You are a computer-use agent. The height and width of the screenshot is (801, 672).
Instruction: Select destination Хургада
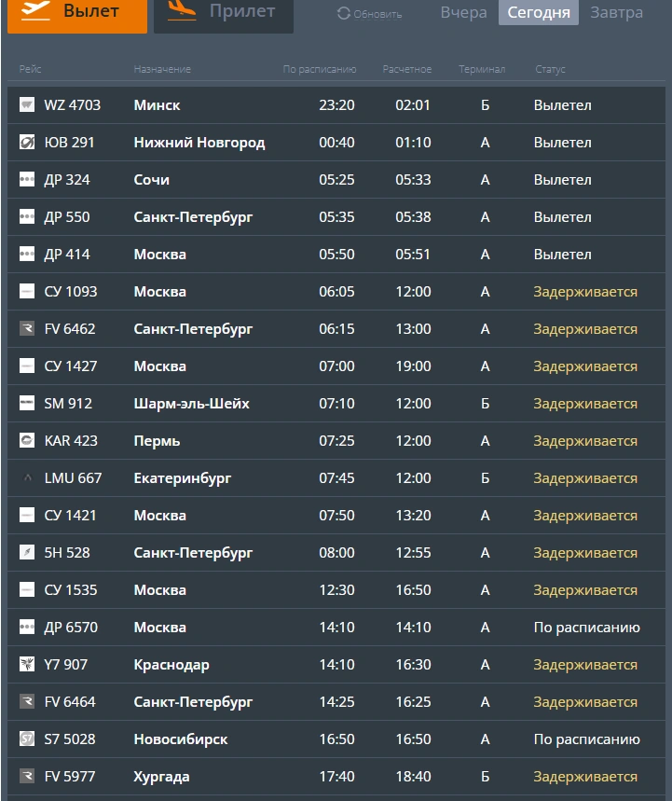pyautogui.click(x=161, y=776)
